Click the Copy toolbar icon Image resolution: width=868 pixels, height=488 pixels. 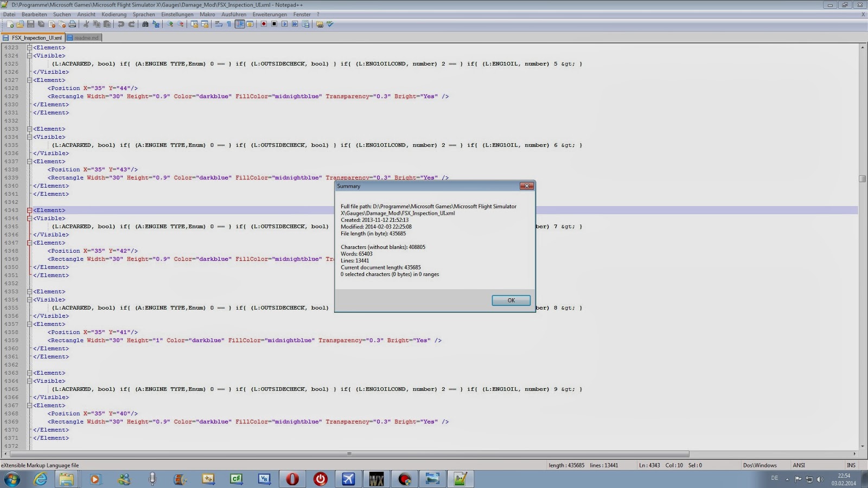97,24
